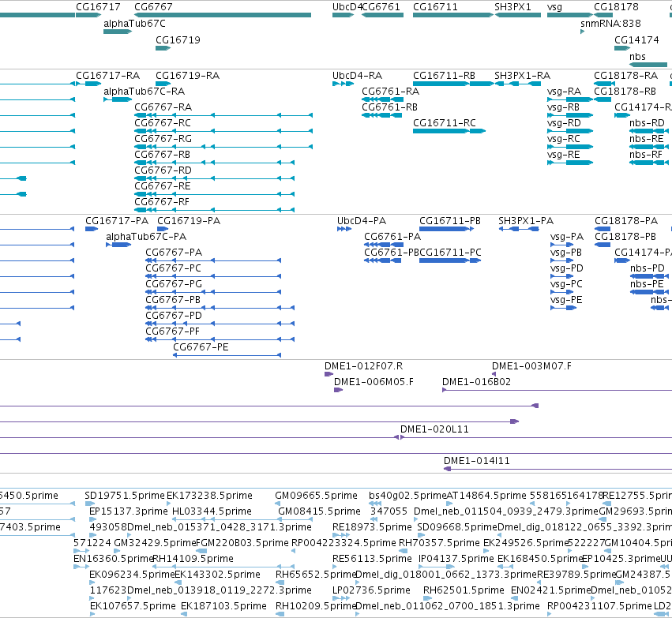Click the EK107657.5prime EST label
The width and height of the screenshot is (672, 618).
click(133, 606)
